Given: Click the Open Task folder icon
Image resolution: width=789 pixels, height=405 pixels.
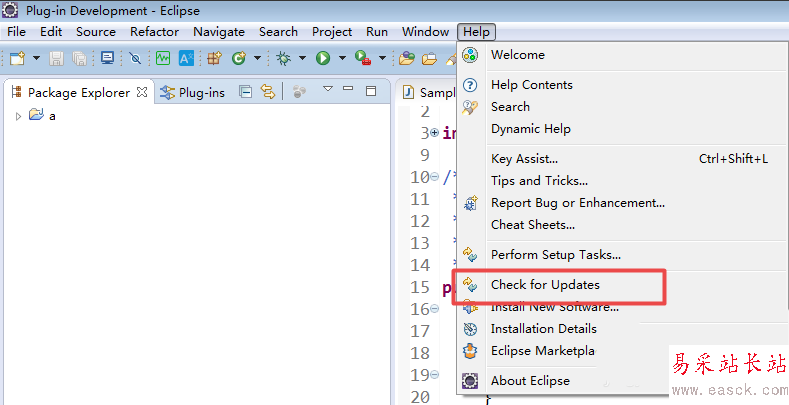Looking at the screenshot, I should click(x=429, y=58).
